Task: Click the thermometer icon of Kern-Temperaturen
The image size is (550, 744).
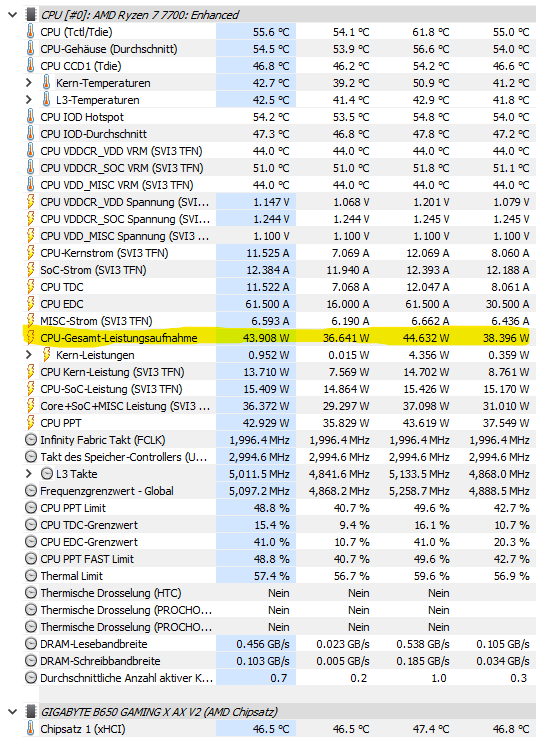Action: (46, 83)
